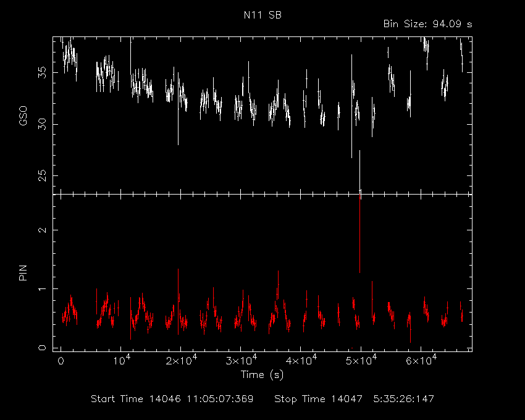Click the 'Time (s)' x-axis label
Image resolution: width=525 pixels, height=420 pixels.
pyautogui.click(x=262, y=374)
